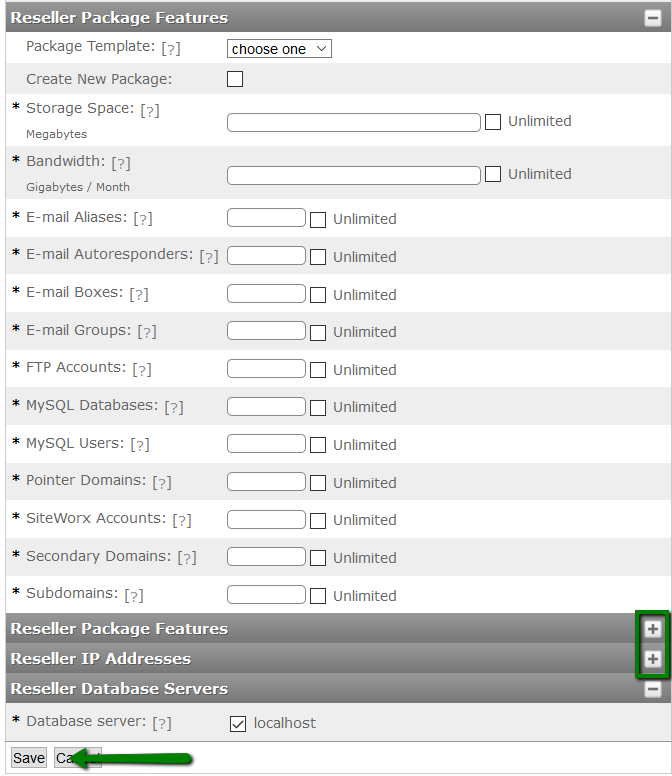Focus the Subdomains text field

point(266,595)
